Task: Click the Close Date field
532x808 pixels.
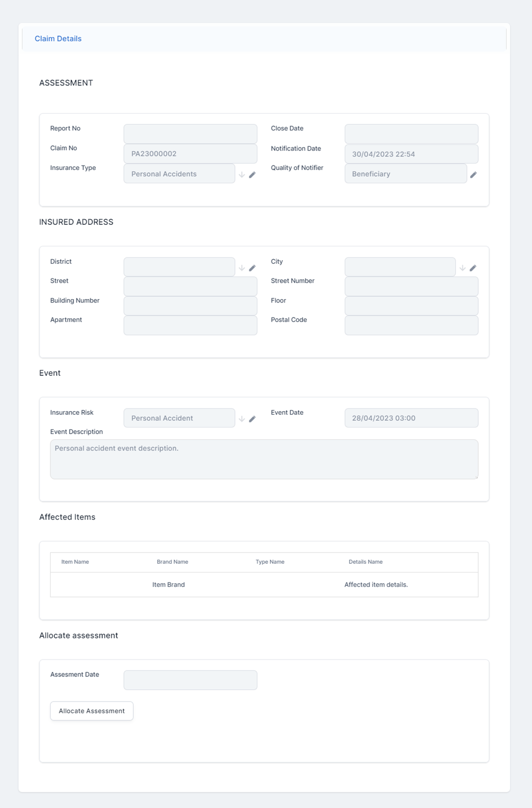Action: [411, 134]
